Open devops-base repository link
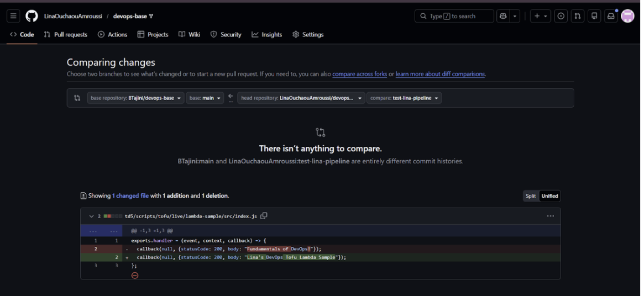The width and height of the screenshot is (644, 296). (130, 16)
